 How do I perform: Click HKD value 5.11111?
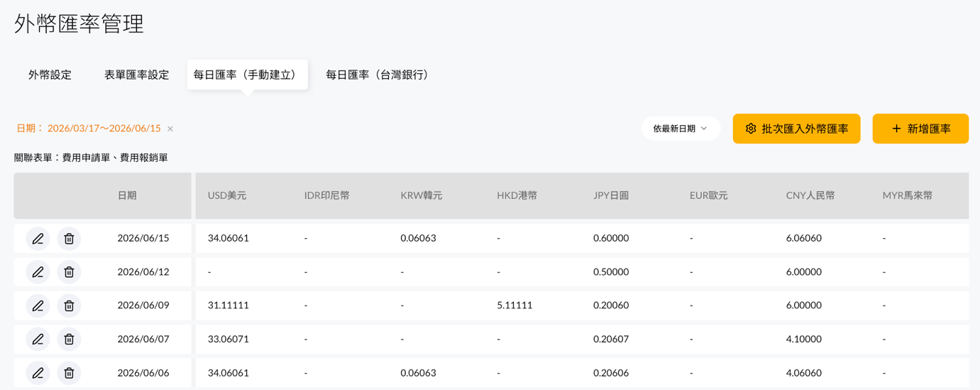[x=514, y=305]
